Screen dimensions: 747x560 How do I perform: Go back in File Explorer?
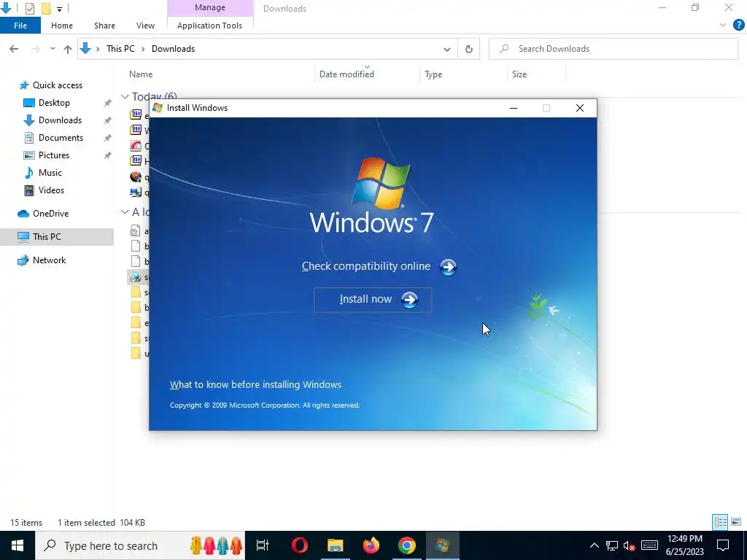pyautogui.click(x=14, y=49)
